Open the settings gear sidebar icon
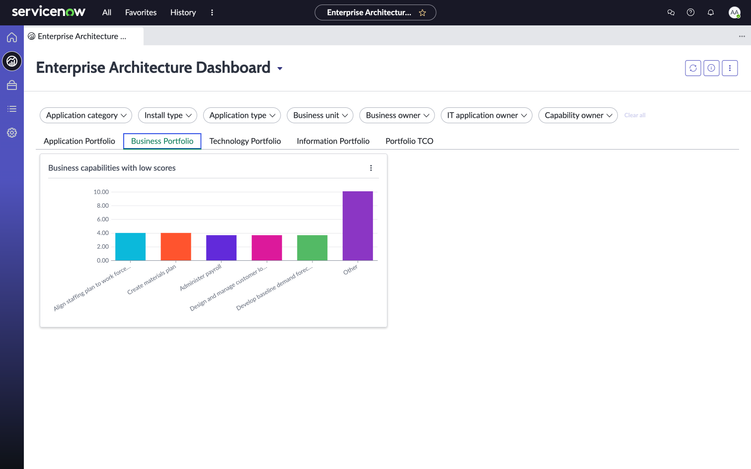 coord(11,133)
